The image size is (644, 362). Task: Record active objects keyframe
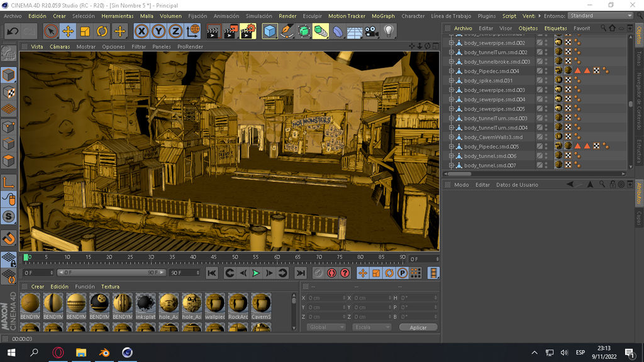click(x=319, y=273)
